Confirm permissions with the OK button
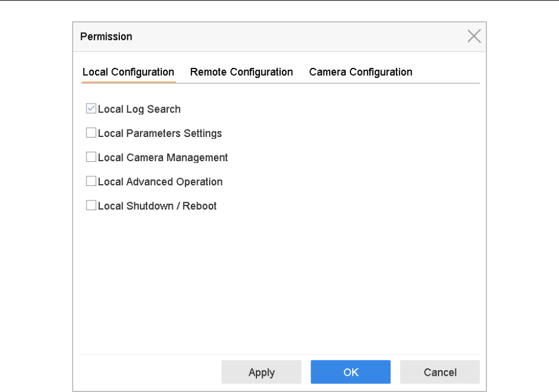 pyautogui.click(x=350, y=372)
